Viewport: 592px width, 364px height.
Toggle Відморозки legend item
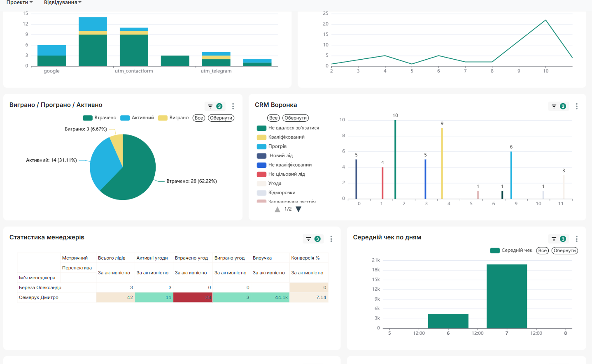point(276,192)
